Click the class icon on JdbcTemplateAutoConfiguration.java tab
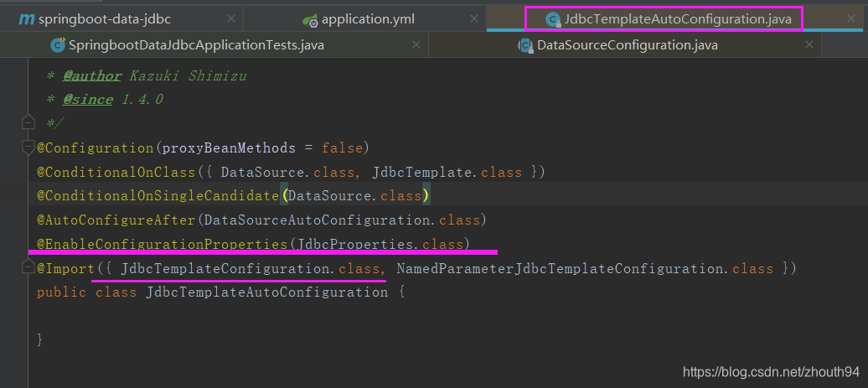Image resolution: width=868 pixels, height=388 pixels. click(553, 20)
